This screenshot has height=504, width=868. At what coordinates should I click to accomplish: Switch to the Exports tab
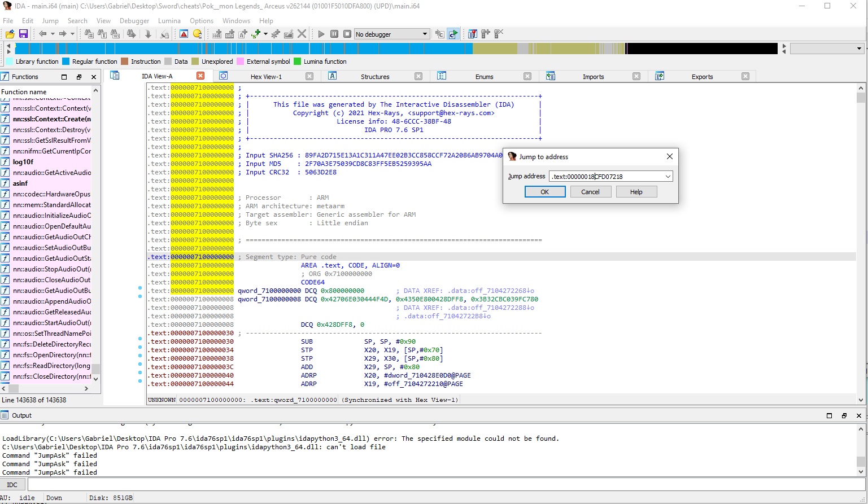click(702, 76)
